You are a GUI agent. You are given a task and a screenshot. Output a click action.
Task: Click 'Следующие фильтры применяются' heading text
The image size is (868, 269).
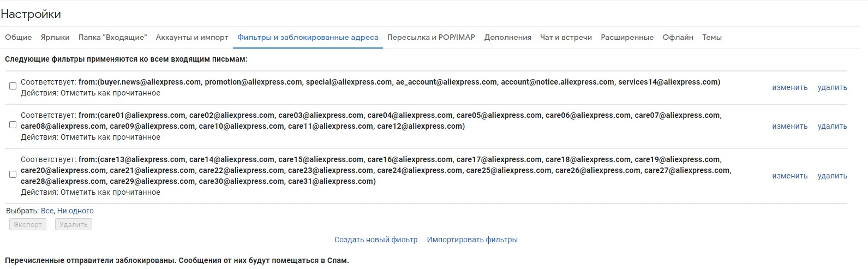[126, 58]
